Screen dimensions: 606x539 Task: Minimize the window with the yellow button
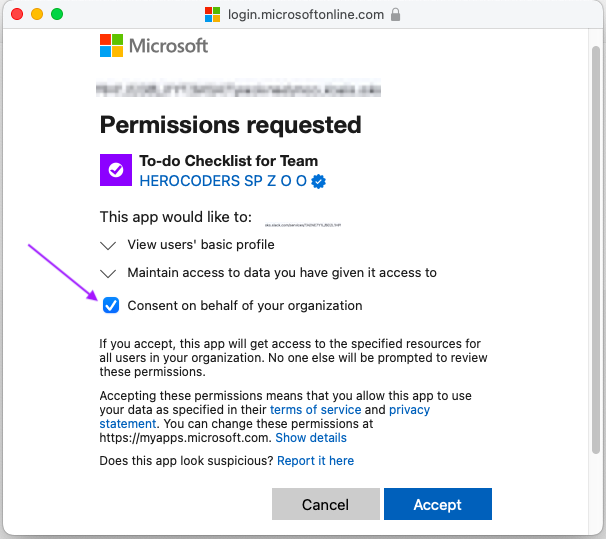(x=37, y=15)
